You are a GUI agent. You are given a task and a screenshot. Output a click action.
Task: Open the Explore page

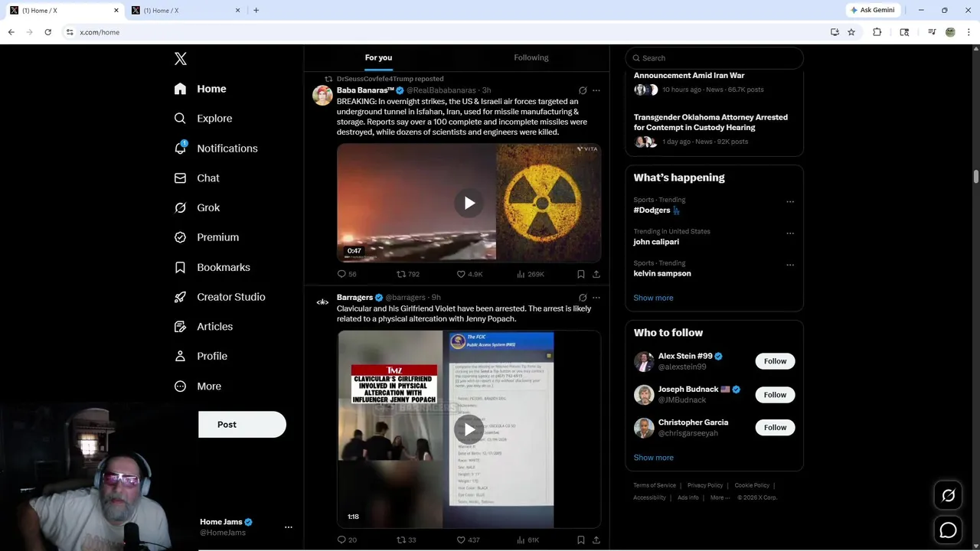(203, 119)
